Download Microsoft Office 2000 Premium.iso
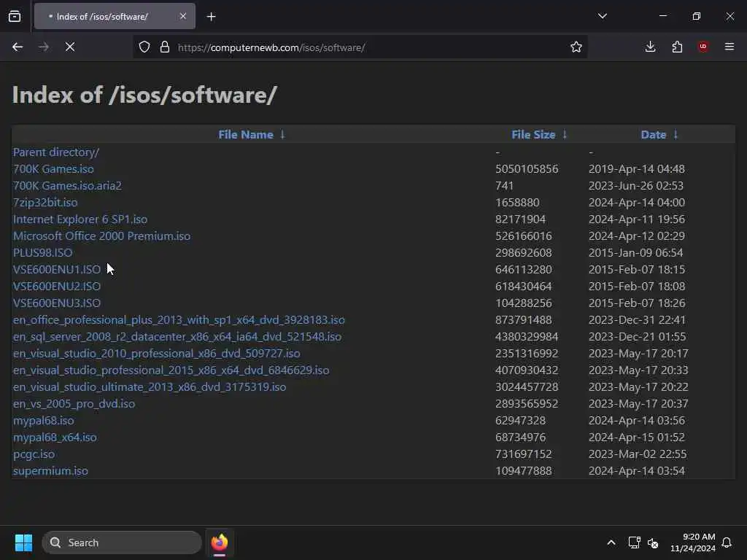This screenshot has height=560, width=747. coord(101,236)
